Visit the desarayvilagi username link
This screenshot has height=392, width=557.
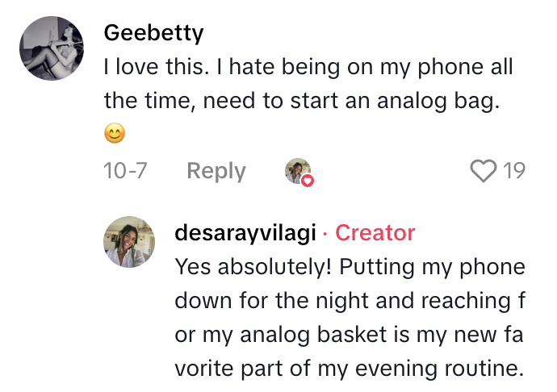(x=244, y=233)
